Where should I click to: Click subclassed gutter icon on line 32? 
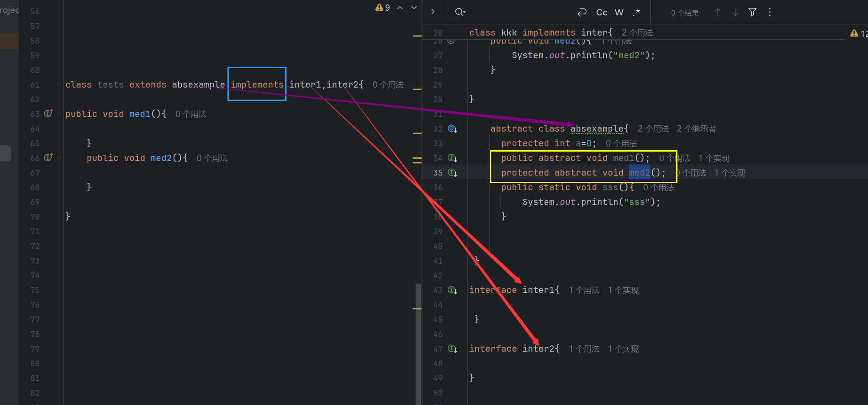click(452, 128)
